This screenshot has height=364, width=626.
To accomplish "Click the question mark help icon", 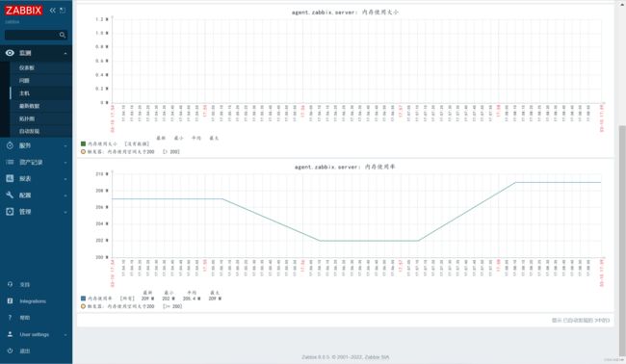I will [10, 318].
